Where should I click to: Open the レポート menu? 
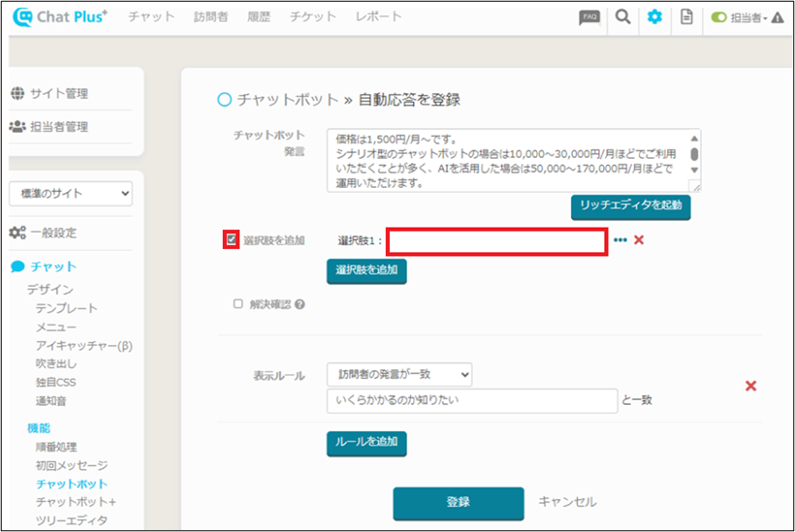pyautogui.click(x=378, y=17)
